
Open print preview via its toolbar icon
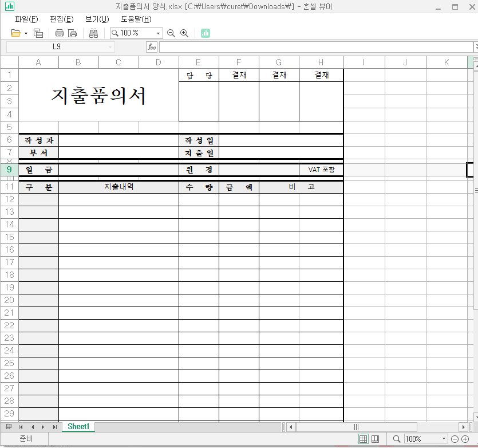tap(73, 33)
